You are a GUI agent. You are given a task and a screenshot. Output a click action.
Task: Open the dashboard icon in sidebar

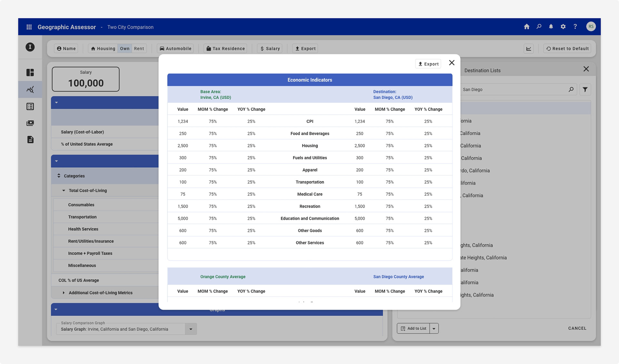tap(30, 73)
